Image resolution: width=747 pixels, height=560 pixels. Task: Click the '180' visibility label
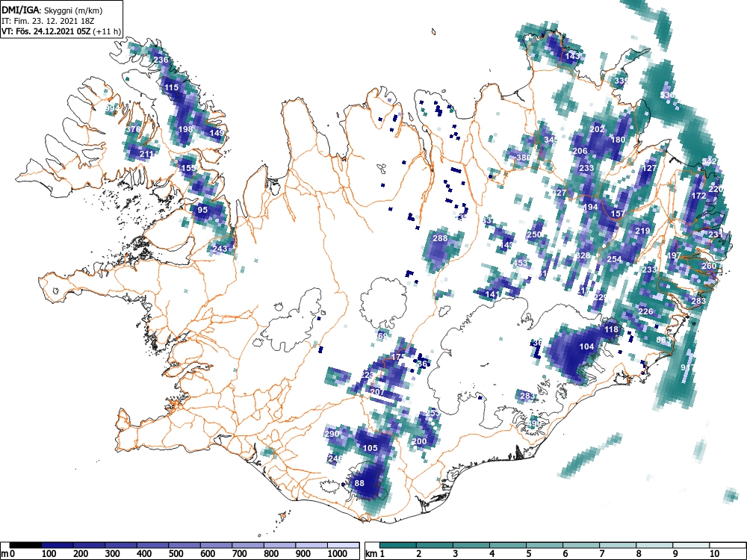(618, 140)
